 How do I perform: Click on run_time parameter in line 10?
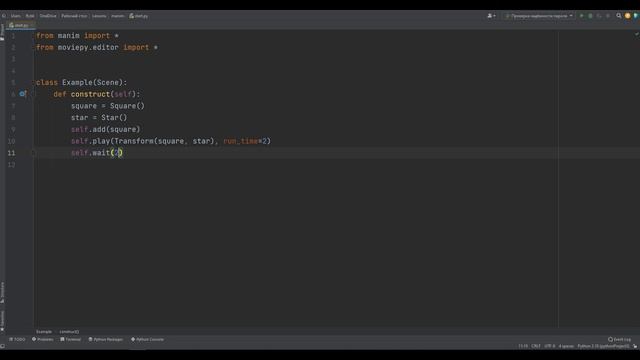click(x=241, y=141)
